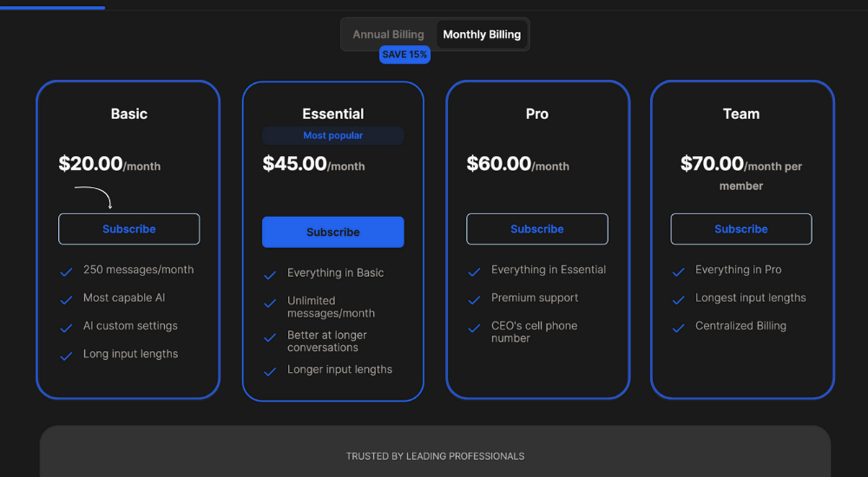
Task: Click checkmark next to Premium support
Action: [474, 299]
